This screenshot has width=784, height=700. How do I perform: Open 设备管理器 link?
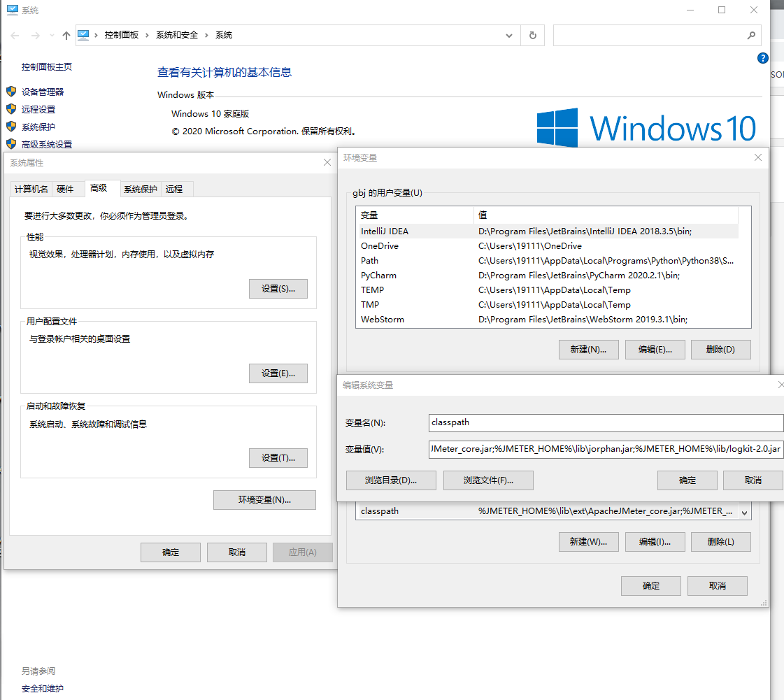tap(43, 92)
